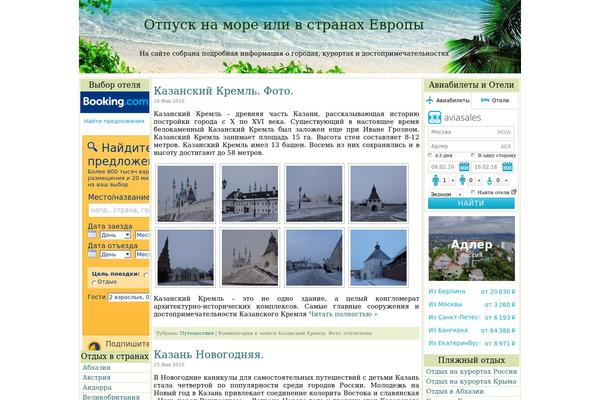600x400 pixels.
Task: Click avatar icon beside Подпишите
Action: [x=94, y=346]
